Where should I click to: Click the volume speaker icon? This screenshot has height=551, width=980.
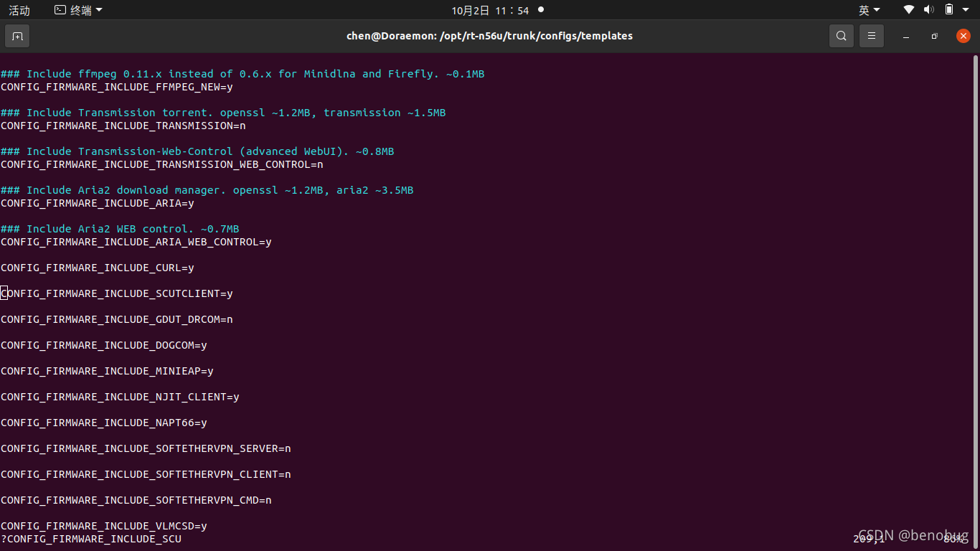929,10
